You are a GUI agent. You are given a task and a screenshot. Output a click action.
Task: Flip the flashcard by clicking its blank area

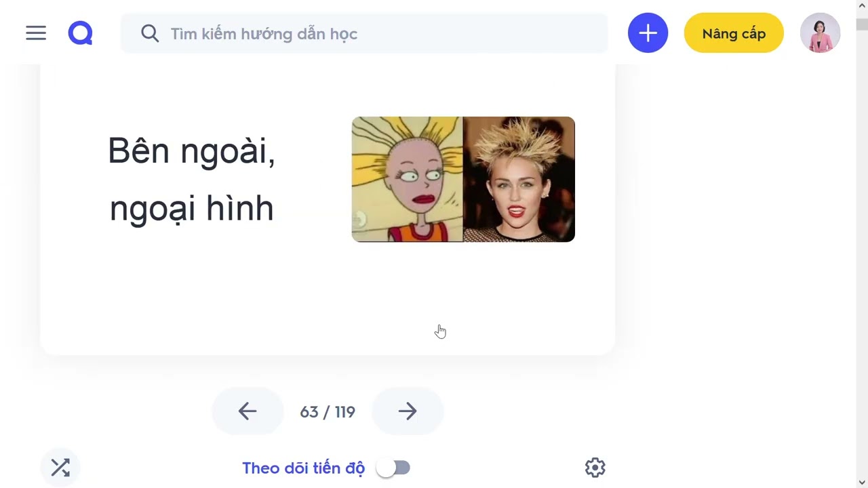[x=328, y=305]
